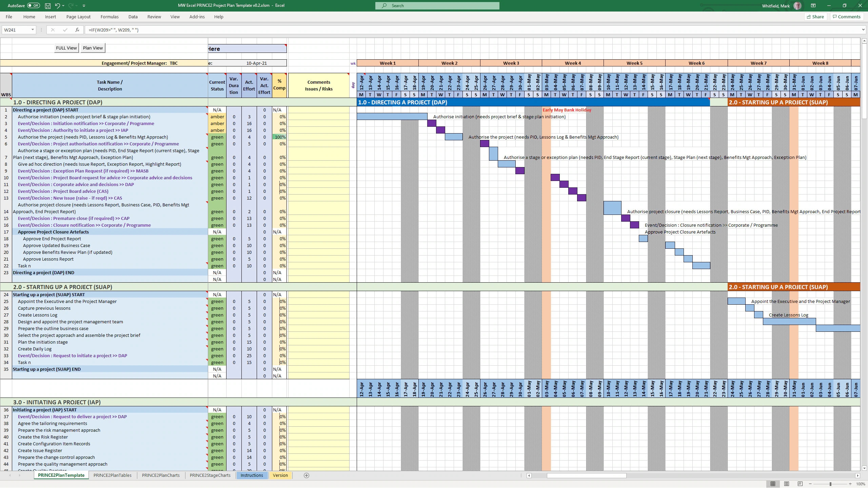Open the Instructions sheet tab

pyautogui.click(x=252, y=475)
